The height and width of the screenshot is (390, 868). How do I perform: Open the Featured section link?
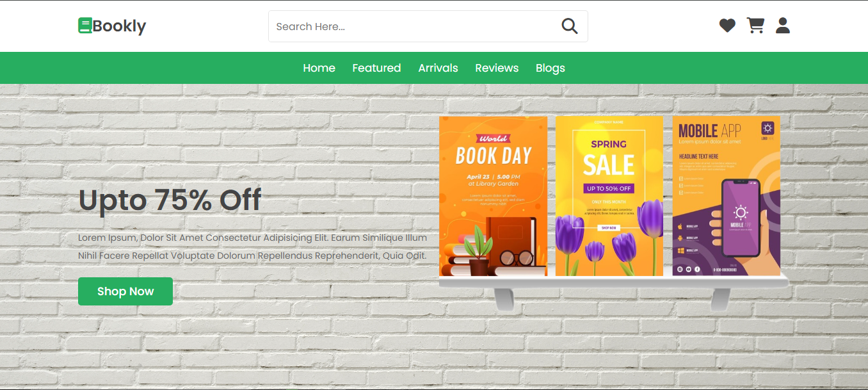376,68
